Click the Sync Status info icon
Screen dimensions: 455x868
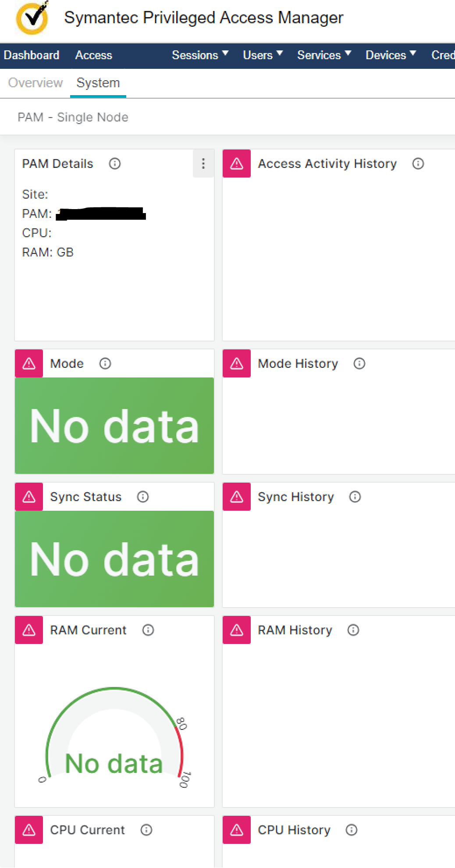[143, 497]
